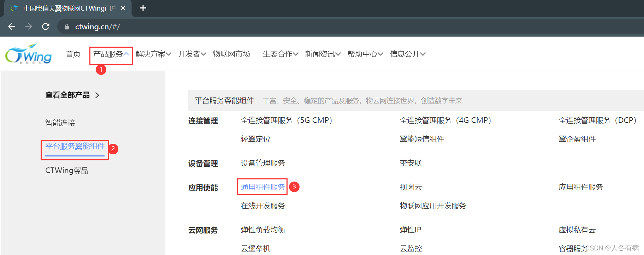
Task: Click the 应用使能 category heading
Action: pos(203,188)
